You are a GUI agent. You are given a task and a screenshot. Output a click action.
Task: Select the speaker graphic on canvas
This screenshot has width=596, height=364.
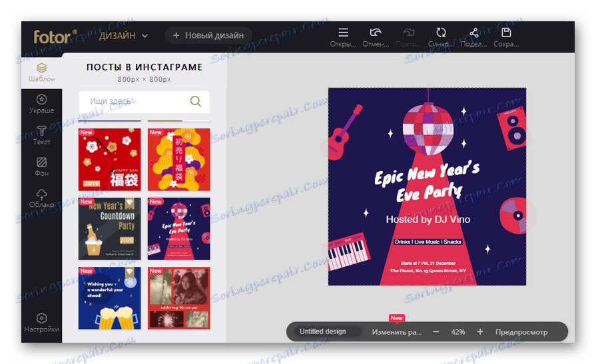click(x=512, y=128)
